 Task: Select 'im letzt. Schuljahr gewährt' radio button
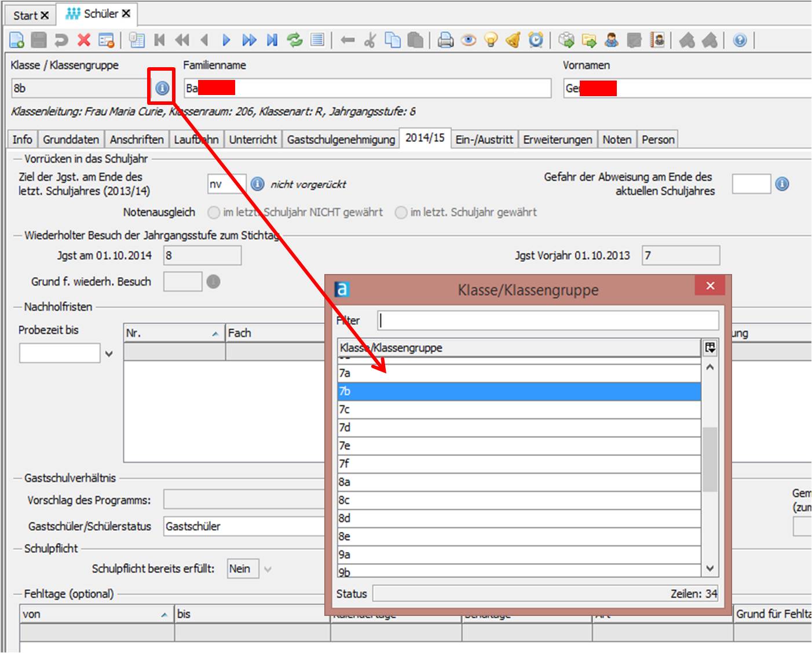401,213
